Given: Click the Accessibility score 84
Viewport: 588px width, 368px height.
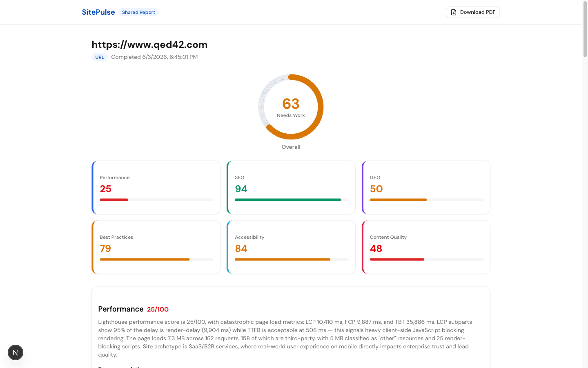Looking at the screenshot, I should (x=241, y=249).
